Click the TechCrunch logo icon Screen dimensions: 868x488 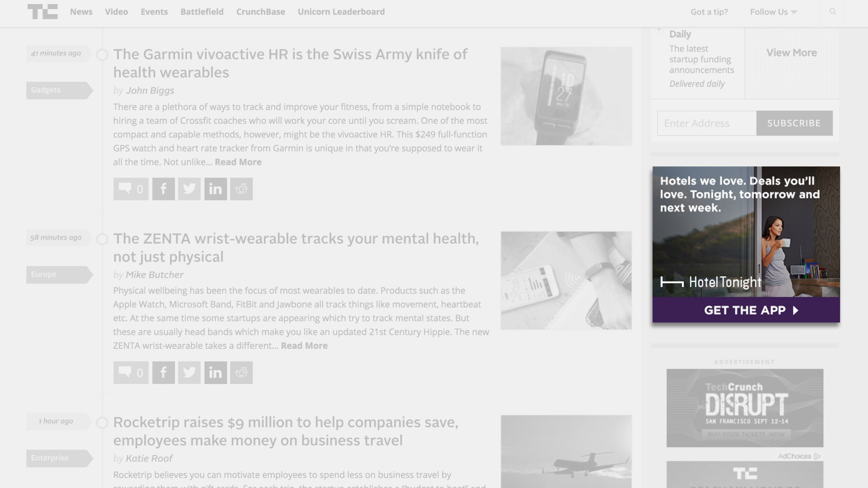click(42, 12)
